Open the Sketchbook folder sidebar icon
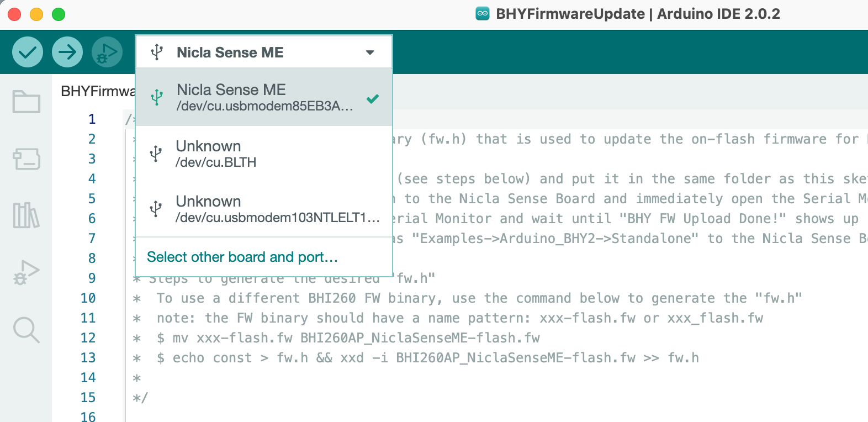This screenshot has height=422, width=868. tap(27, 102)
